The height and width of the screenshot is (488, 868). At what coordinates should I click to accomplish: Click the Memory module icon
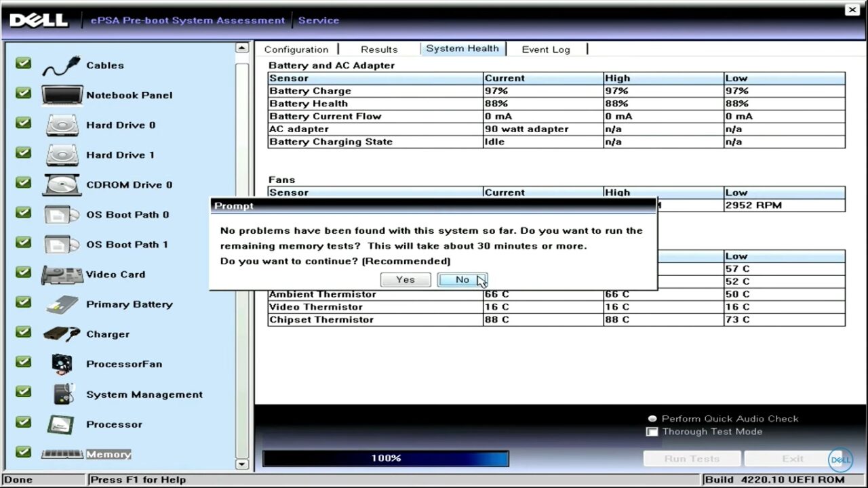tap(62, 454)
